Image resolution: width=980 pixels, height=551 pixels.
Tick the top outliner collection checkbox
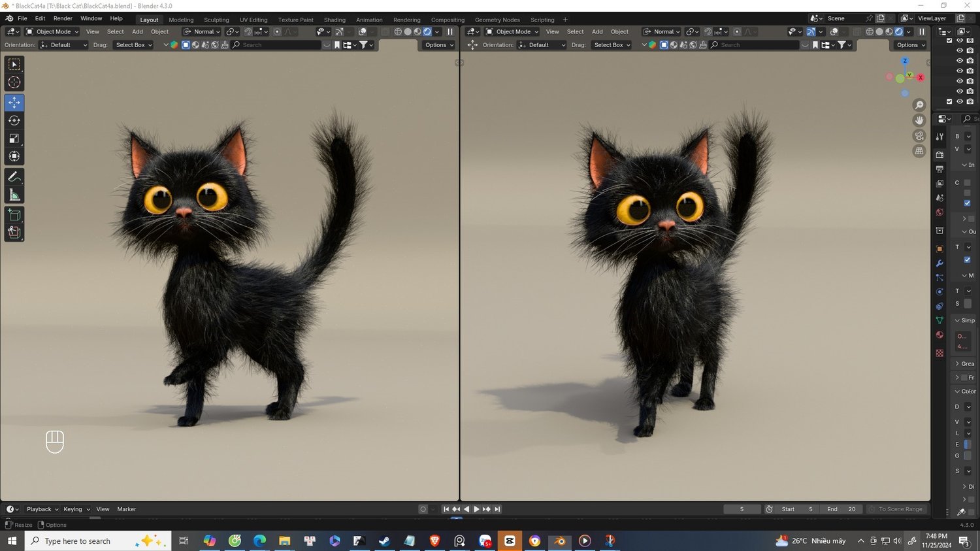pos(949,41)
